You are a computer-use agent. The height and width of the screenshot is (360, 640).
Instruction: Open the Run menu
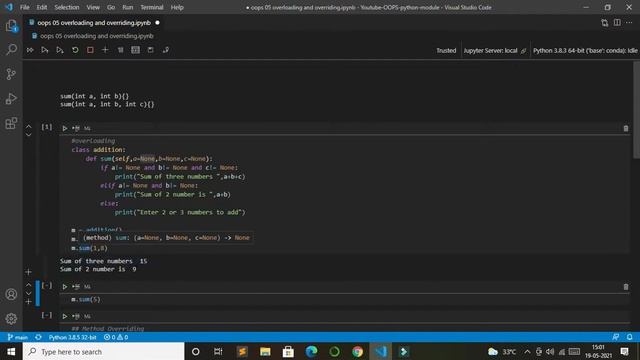point(127,7)
